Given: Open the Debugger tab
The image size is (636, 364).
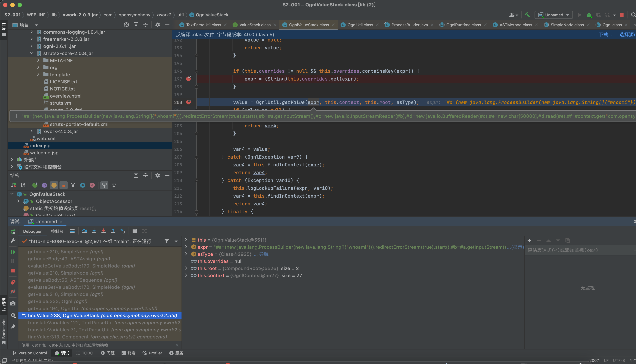Looking at the screenshot, I should pos(32,231).
